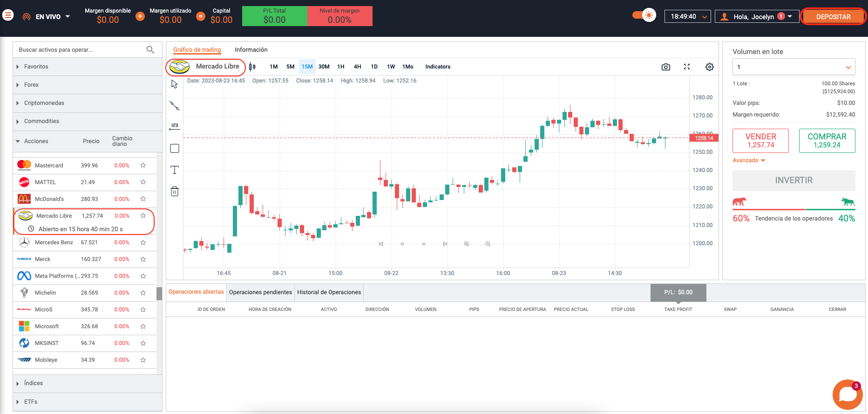This screenshot has height=414, width=868.
Task: Switch to Gráfico de trading tab
Action: click(x=197, y=50)
